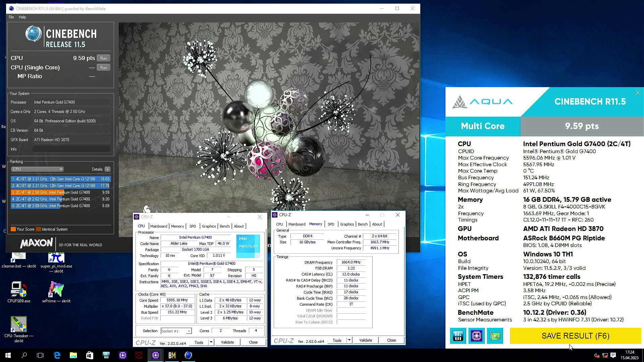Switch to Cinebench taskbar icon
The height and width of the screenshot is (362, 644).
(188, 355)
